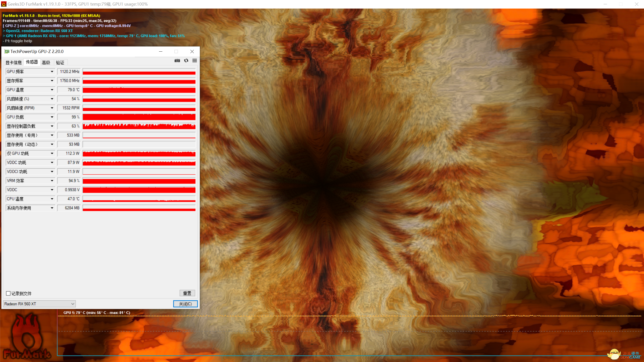Click the 1750.0 MHz value field

[x=69, y=81]
